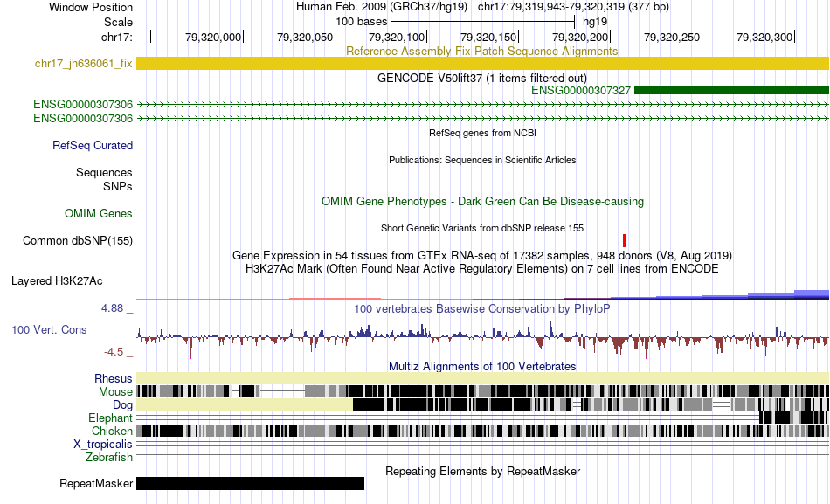
Task: Click the Dog alignment row label
Action: [x=122, y=405]
